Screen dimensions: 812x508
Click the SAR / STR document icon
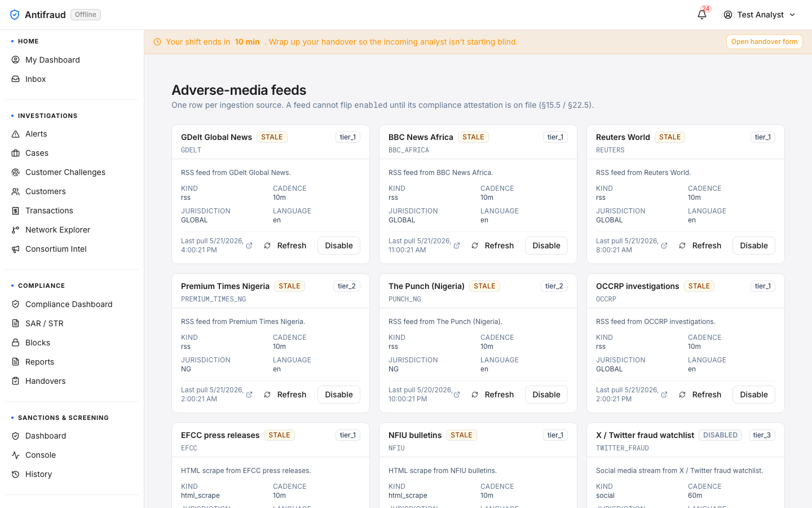point(16,323)
